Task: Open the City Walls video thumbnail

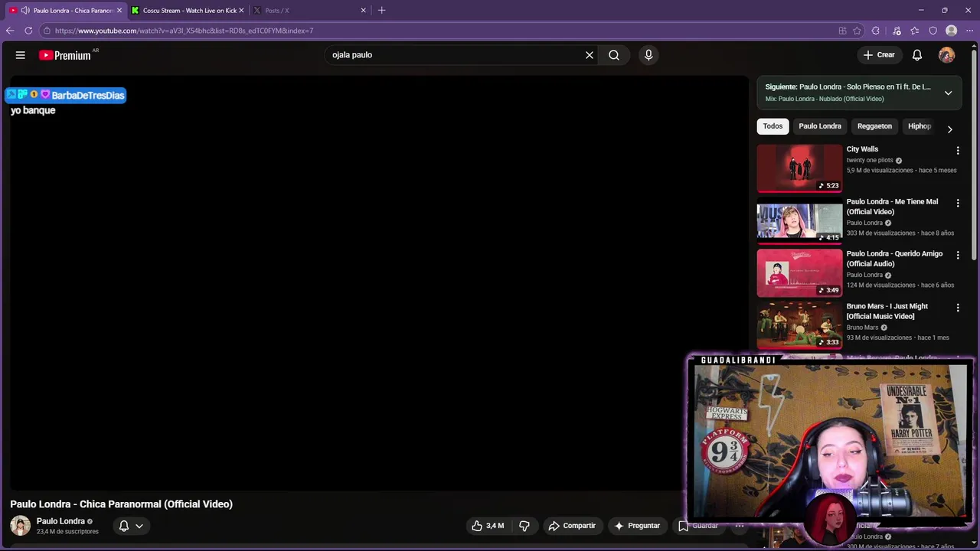Action: coord(799,168)
